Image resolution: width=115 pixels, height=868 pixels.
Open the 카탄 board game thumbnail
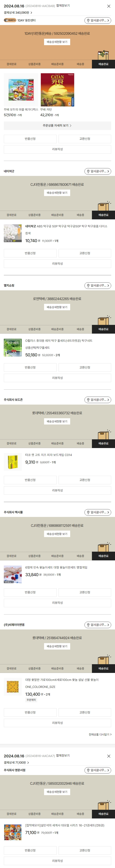(57, 90)
